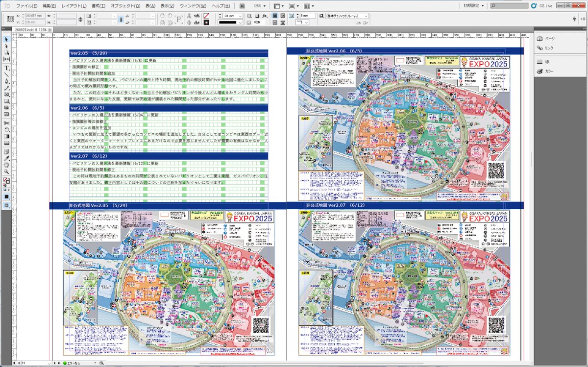Click the drop shadow icon in control bar
Viewport: 588px width, 367px height.
pyautogui.click(x=257, y=16)
